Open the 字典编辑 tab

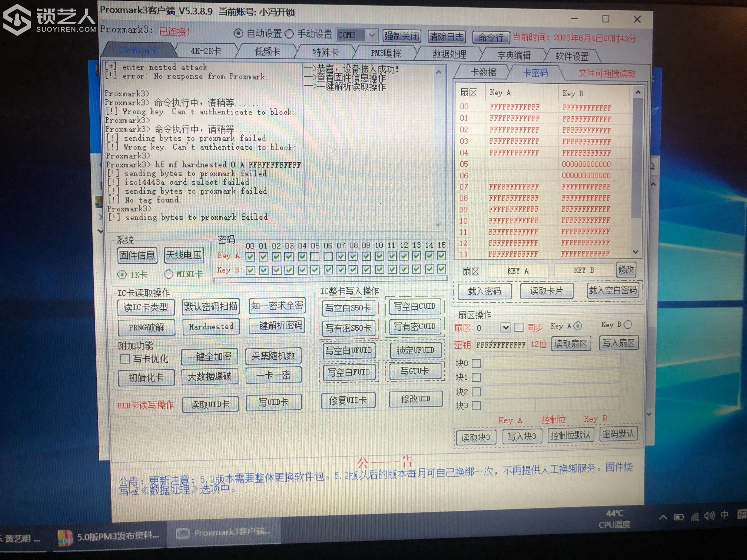(514, 56)
